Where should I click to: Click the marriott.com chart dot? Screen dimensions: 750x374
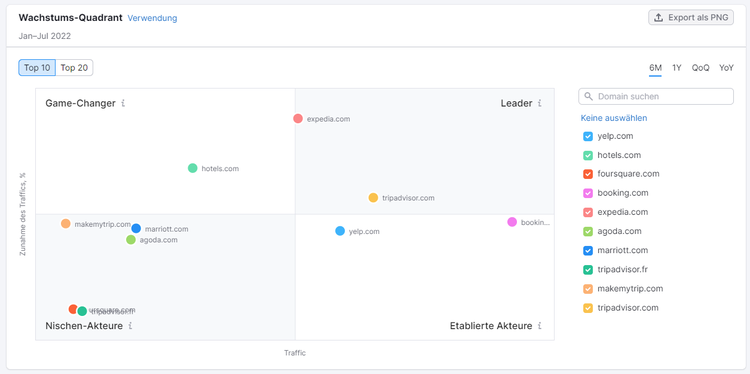point(136,228)
